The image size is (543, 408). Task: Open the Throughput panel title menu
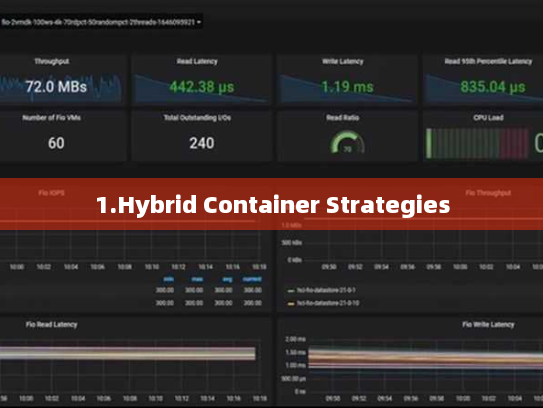coord(52,61)
